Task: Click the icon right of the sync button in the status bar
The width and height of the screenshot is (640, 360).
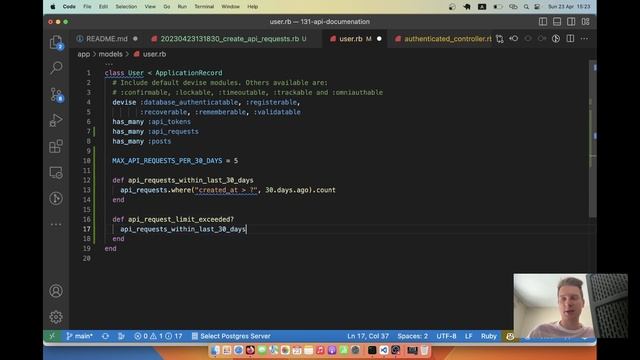Action: point(121,336)
